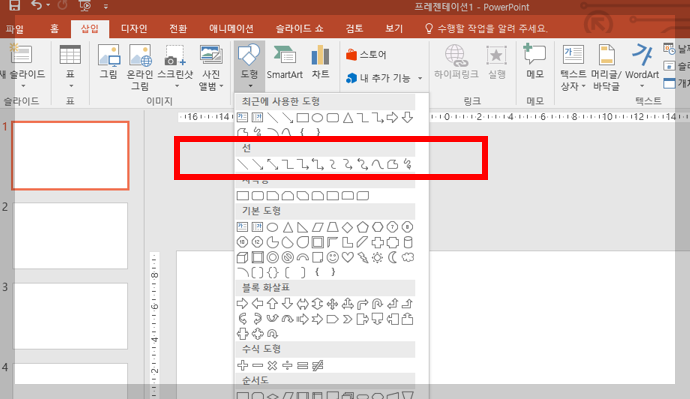The image size is (690, 399).
Task: Click in the 수행할 작업을 알려 주세요 box
Action: click(486, 29)
